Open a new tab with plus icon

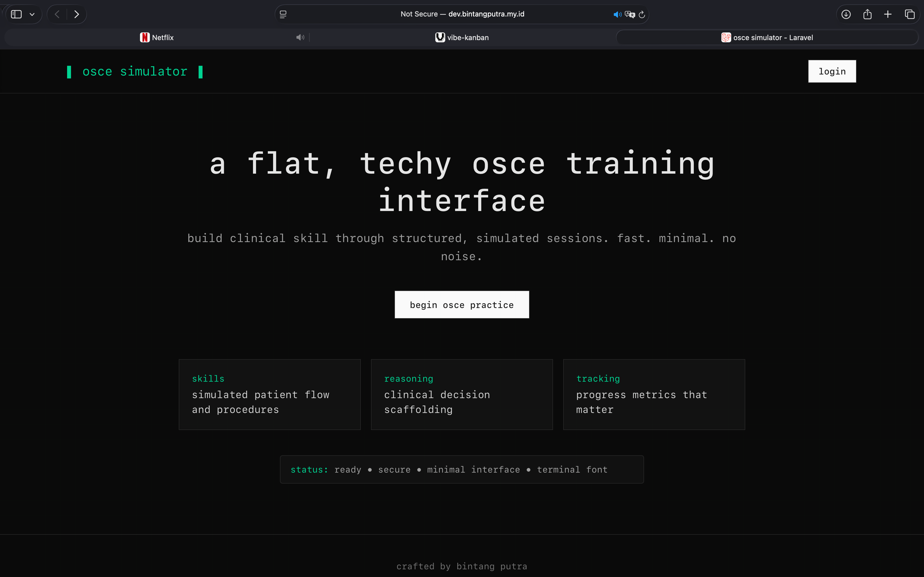(x=888, y=14)
